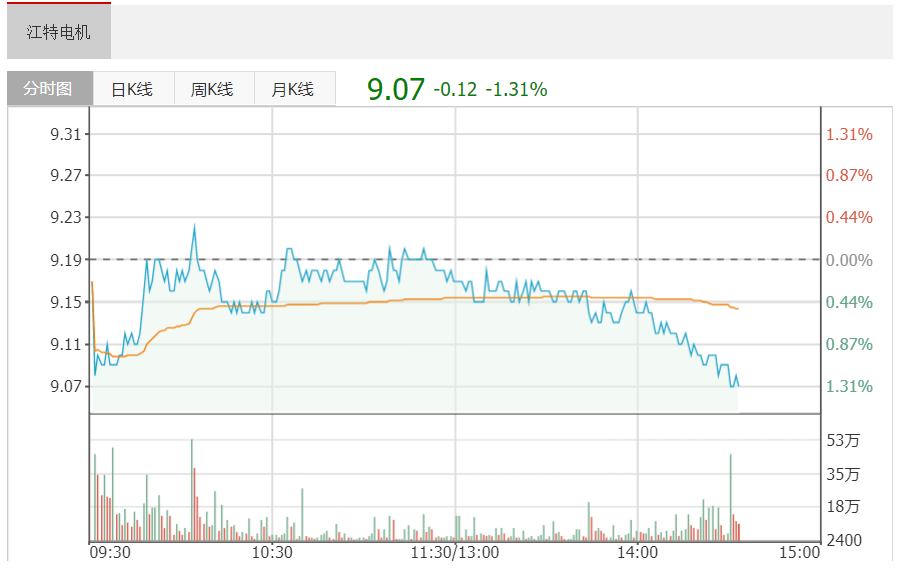Open the 日K线 tab
The image size is (900, 569).
(x=133, y=89)
